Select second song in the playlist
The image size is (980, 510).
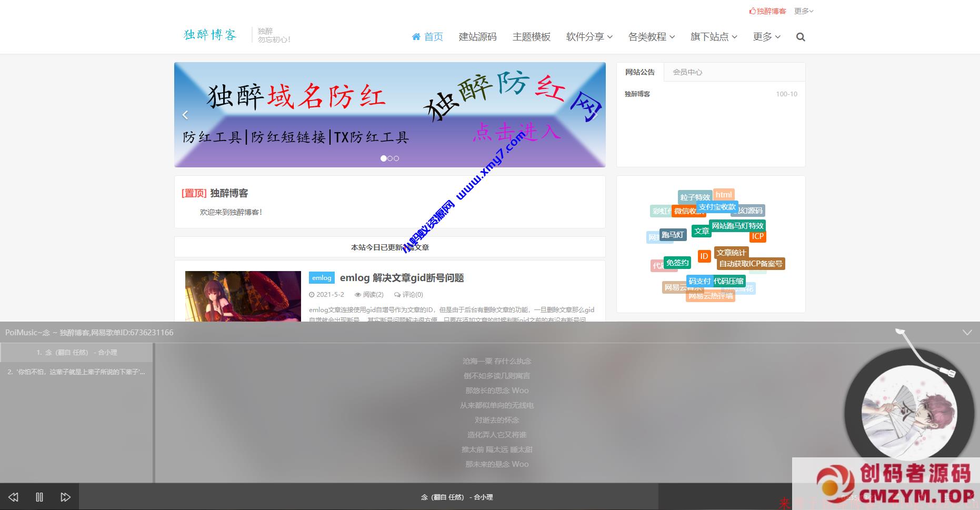coord(76,372)
